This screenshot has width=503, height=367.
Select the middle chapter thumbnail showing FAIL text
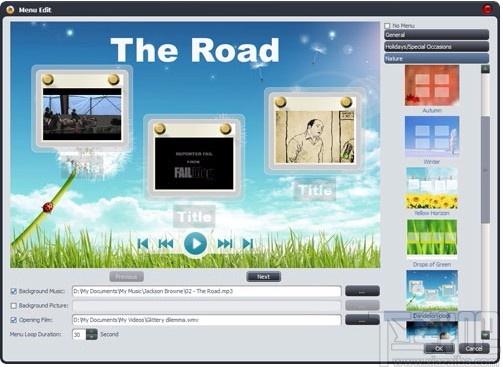coord(194,163)
